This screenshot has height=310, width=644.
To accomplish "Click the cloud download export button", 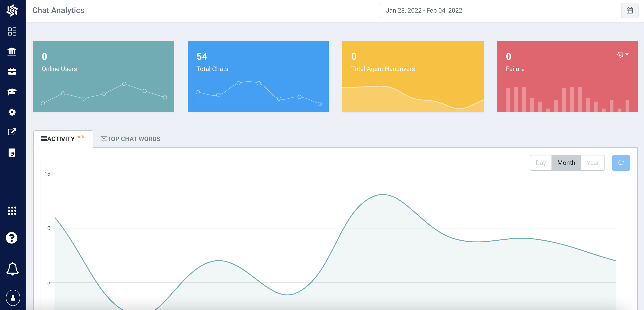I will (621, 163).
